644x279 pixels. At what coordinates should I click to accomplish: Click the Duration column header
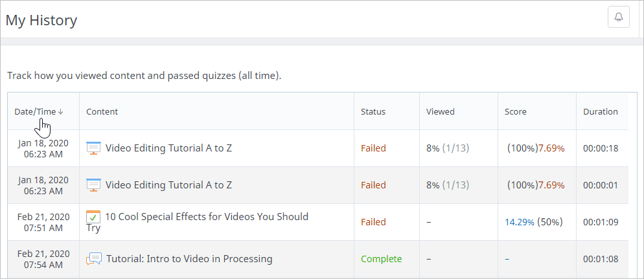tap(601, 111)
